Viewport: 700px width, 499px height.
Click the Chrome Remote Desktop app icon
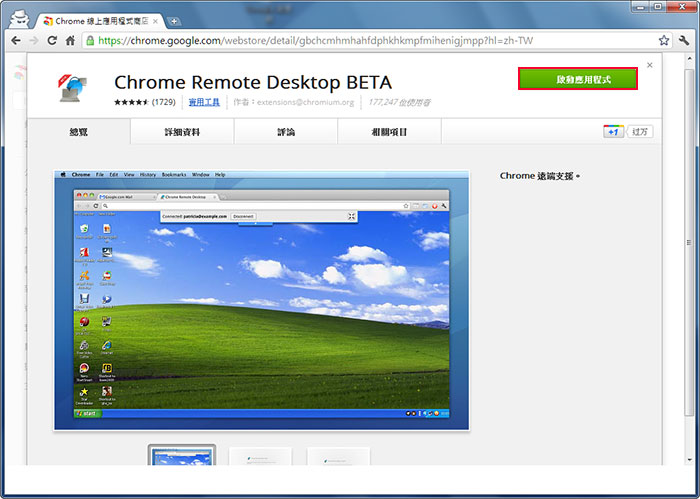(72, 88)
